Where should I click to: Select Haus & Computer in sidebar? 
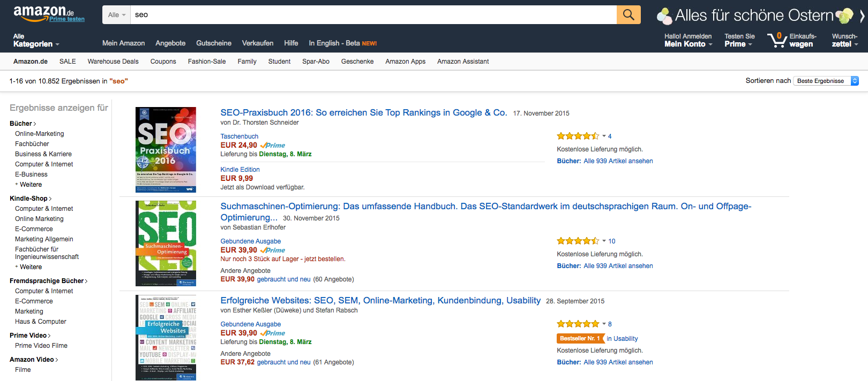click(41, 322)
